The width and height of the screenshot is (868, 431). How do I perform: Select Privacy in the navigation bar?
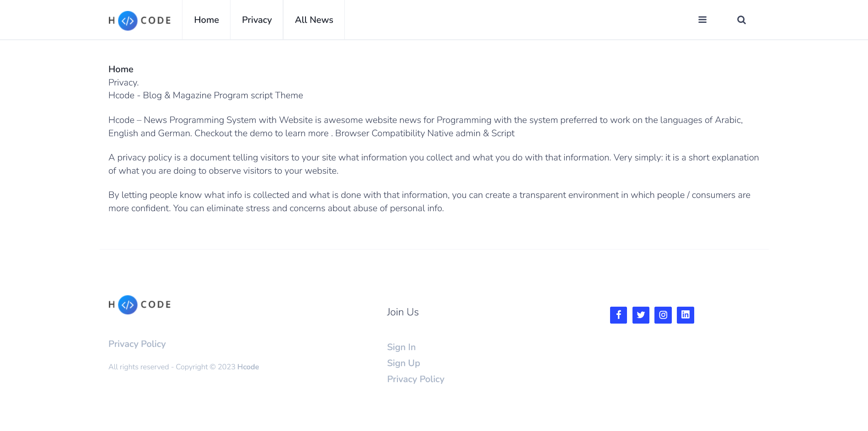click(257, 20)
